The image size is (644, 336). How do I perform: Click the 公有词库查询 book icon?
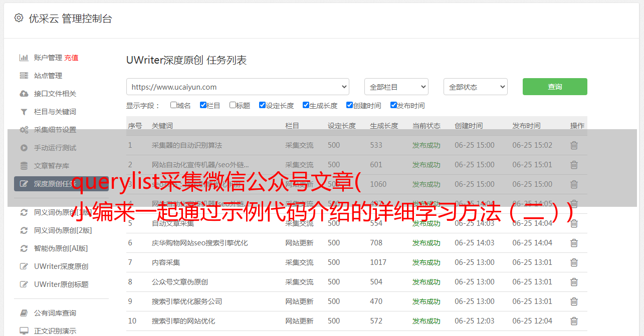click(24, 313)
